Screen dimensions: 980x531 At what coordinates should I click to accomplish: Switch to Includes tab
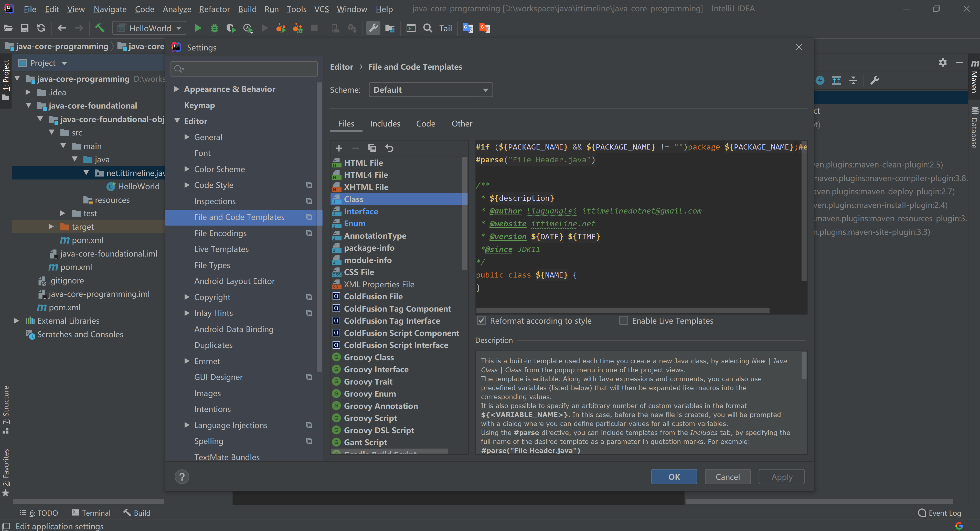tap(385, 124)
